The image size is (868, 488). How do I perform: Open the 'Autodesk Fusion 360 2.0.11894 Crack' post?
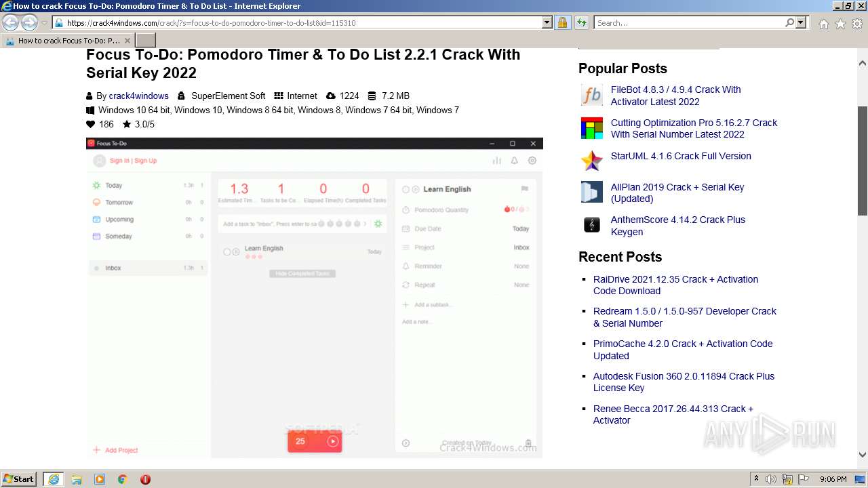point(684,382)
